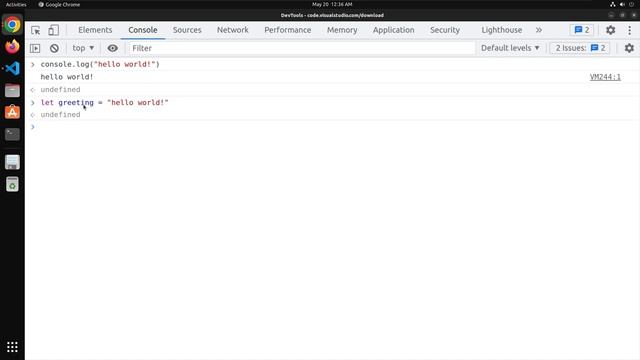This screenshot has width=640, height=360.
Task: Clear the console
Action: [x=54, y=48]
